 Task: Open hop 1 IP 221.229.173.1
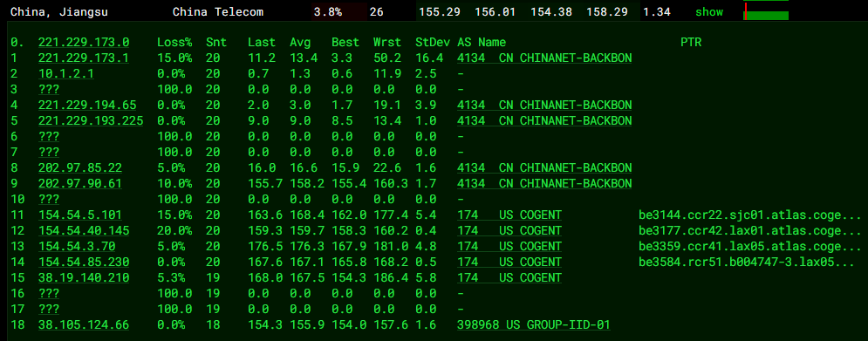(84, 58)
